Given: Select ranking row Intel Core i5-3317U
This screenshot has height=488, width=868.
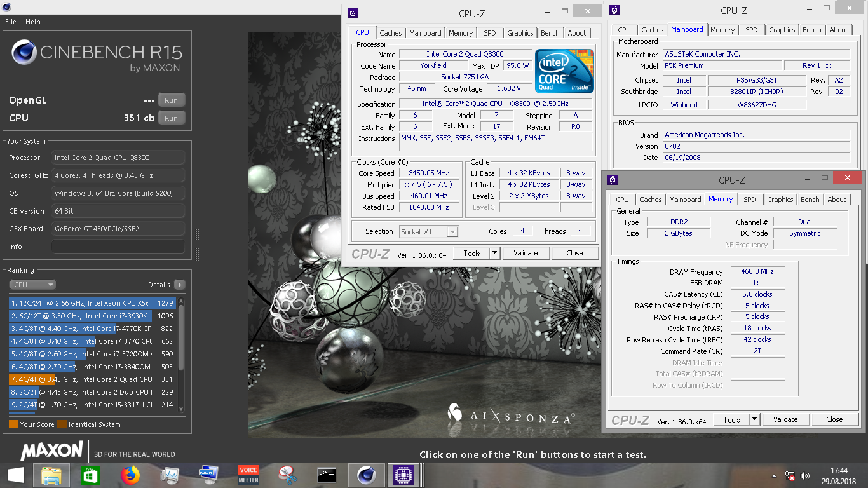Looking at the screenshot, I should (x=93, y=405).
